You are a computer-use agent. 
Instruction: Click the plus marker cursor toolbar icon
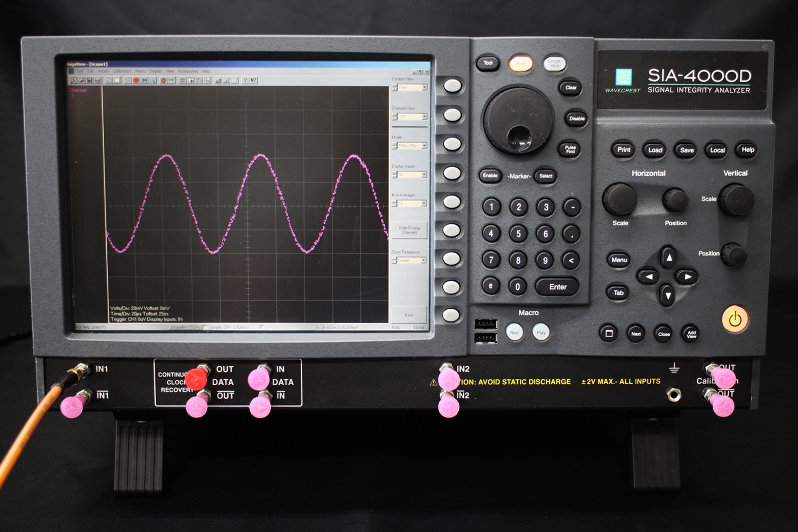click(191, 81)
